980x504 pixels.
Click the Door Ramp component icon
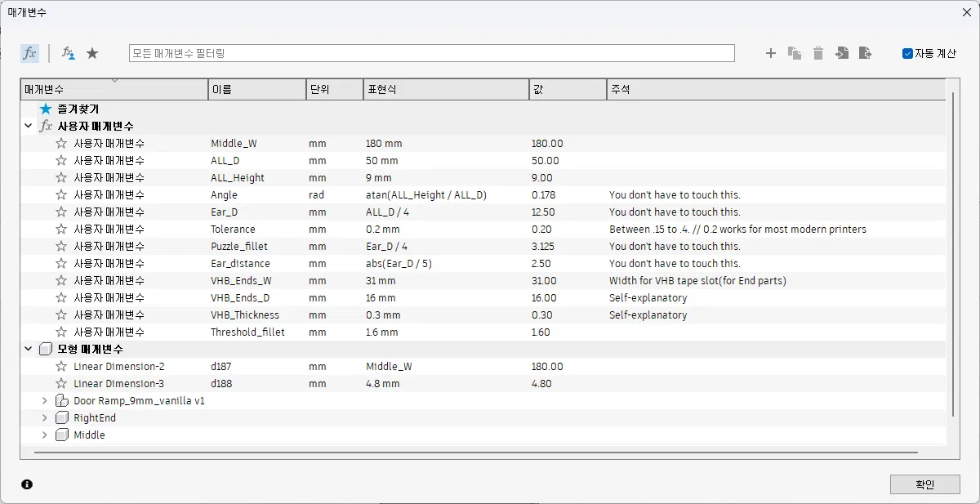click(61, 401)
